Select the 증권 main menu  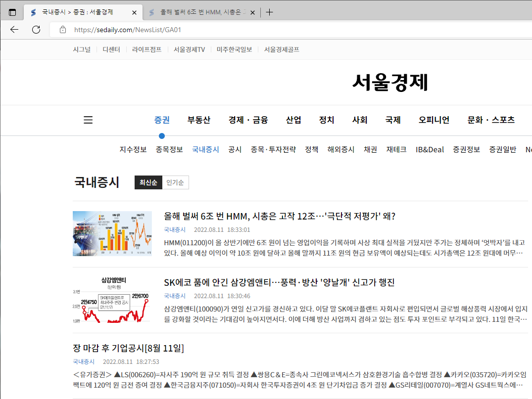(x=162, y=120)
